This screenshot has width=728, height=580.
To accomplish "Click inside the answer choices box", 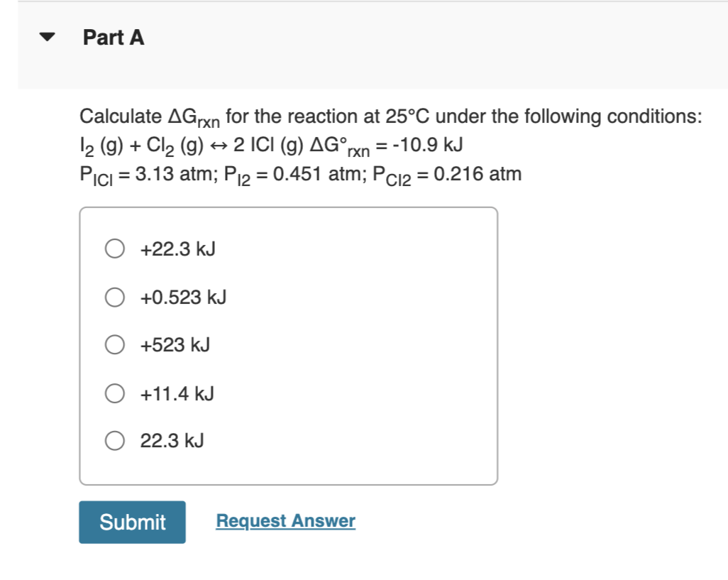I will tap(289, 344).
